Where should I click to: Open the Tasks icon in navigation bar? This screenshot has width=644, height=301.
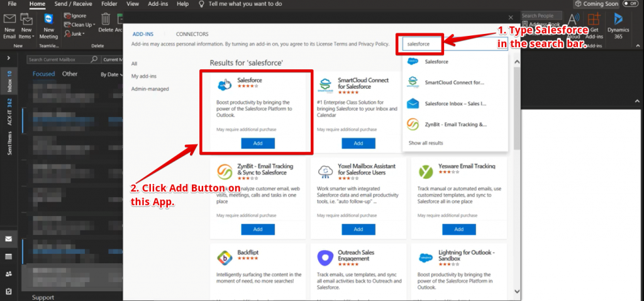pyautogui.click(x=9, y=291)
